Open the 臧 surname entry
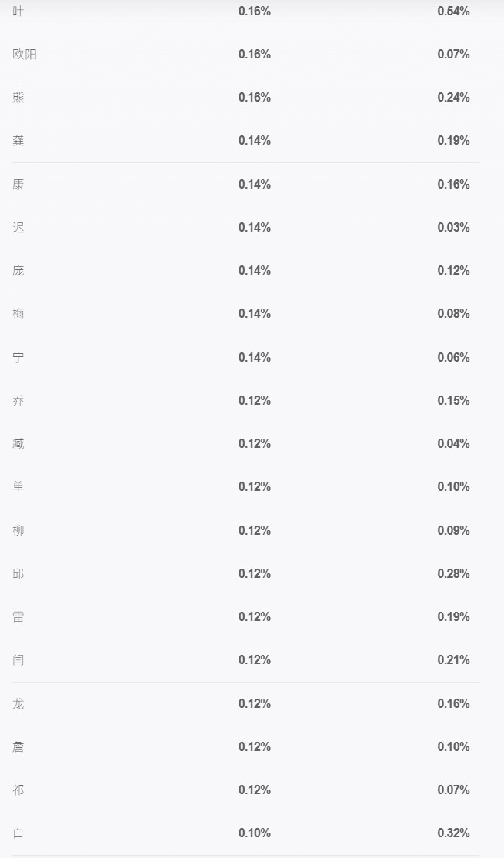 (18, 444)
